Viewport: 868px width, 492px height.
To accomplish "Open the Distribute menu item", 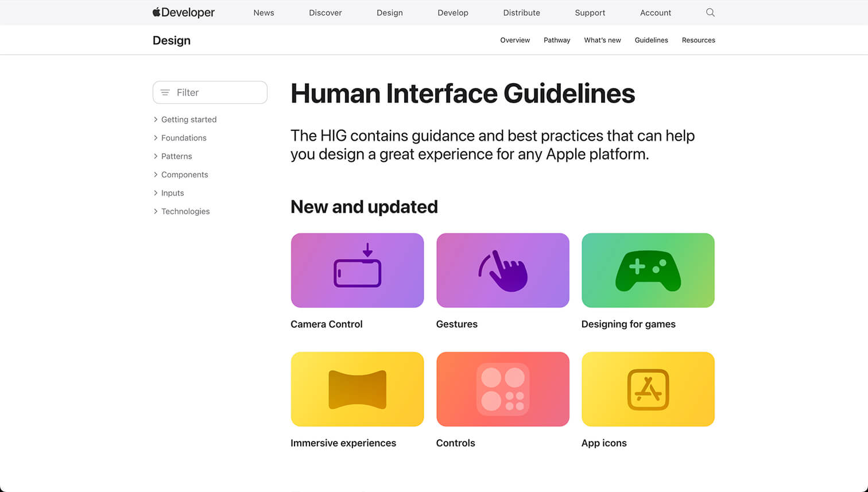I will 521,13.
